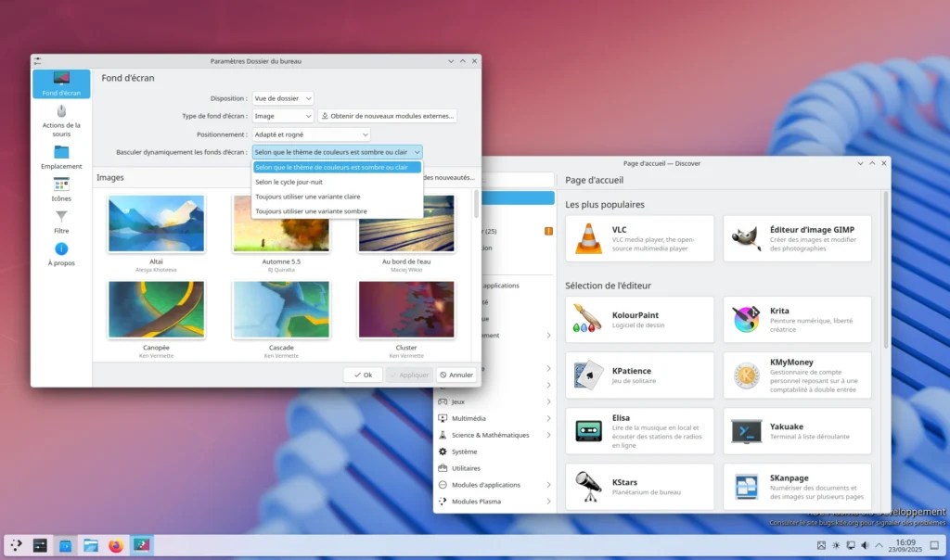Click the GIMP mascot icon in Discover
Screen dimensions: 950x560
[x=746, y=238]
